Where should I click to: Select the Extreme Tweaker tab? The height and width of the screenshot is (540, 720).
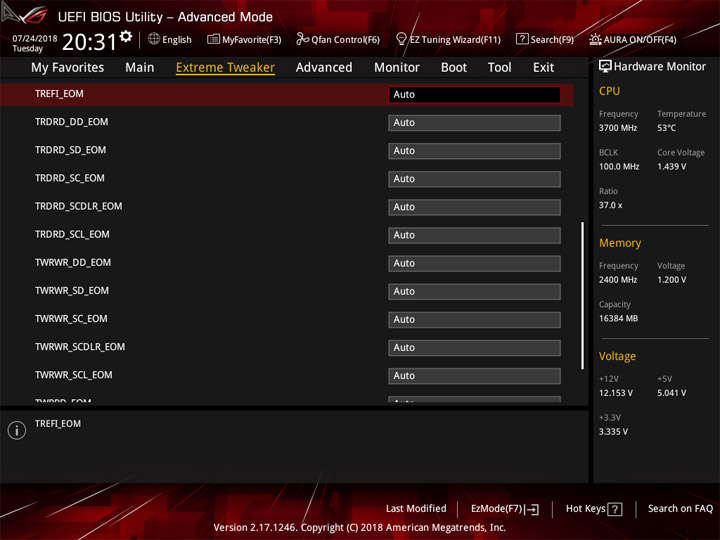(x=225, y=68)
